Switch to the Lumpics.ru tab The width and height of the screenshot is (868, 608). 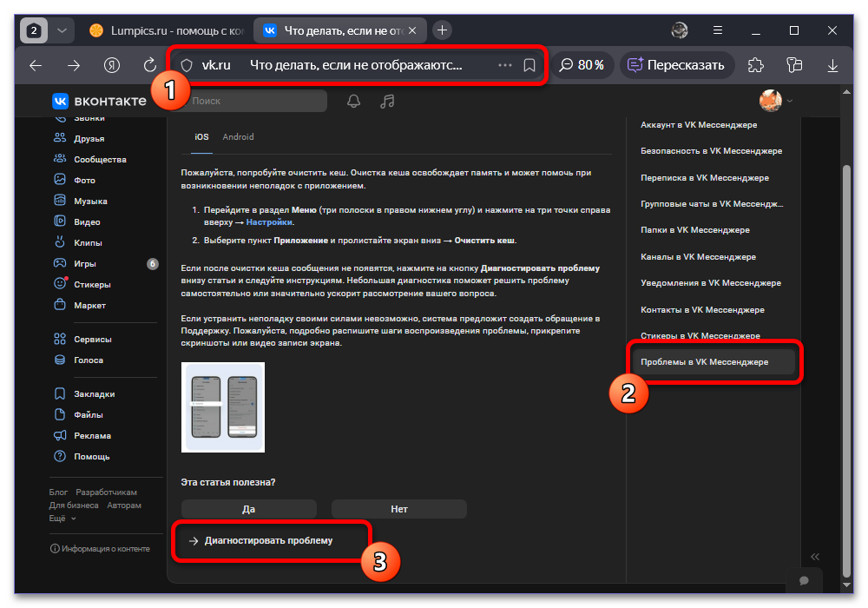pos(168,30)
